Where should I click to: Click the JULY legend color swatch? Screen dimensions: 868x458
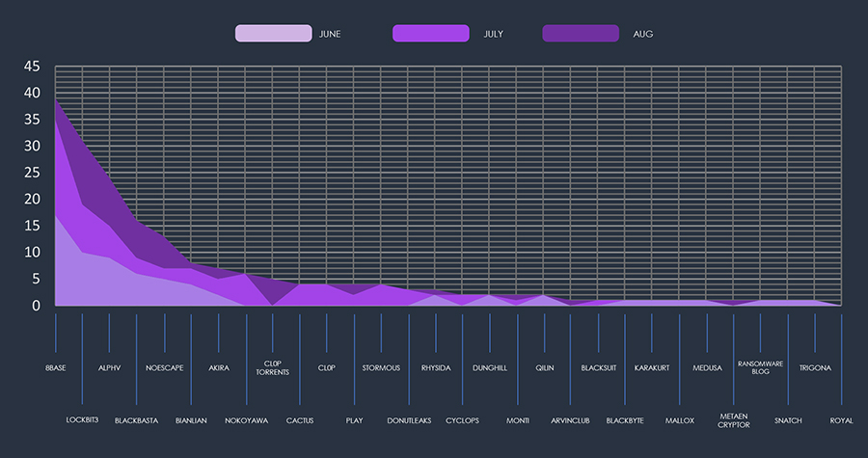[x=431, y=33]
